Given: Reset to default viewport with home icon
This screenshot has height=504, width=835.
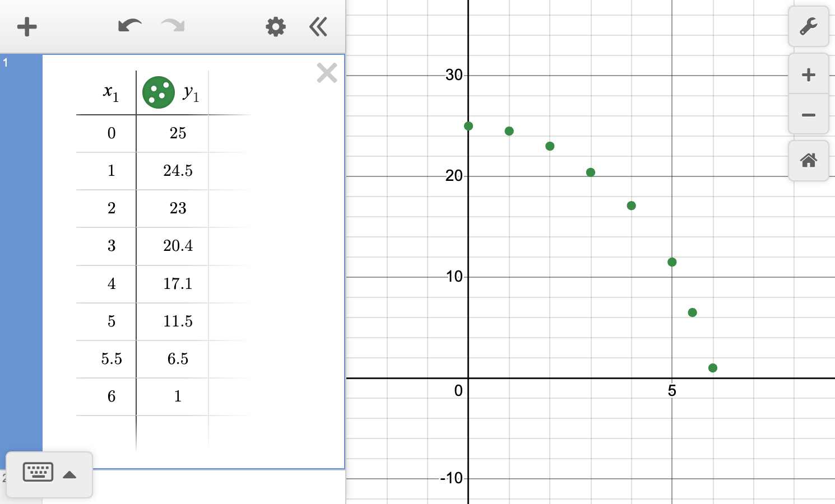Looking at the screenshot, I should coord(808,161).
